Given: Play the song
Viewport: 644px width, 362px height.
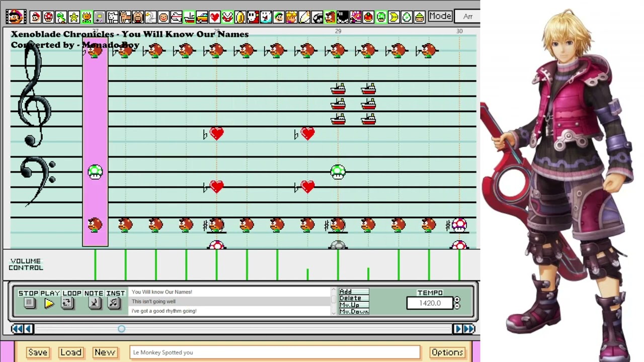Looking at the screenshot, I should 49,303.
